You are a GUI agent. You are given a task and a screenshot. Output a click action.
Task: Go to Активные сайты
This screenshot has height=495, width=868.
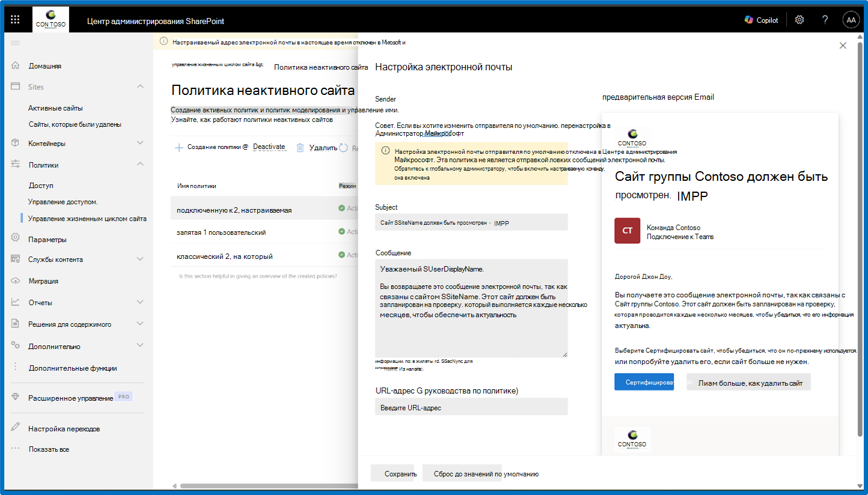(55, 108)
